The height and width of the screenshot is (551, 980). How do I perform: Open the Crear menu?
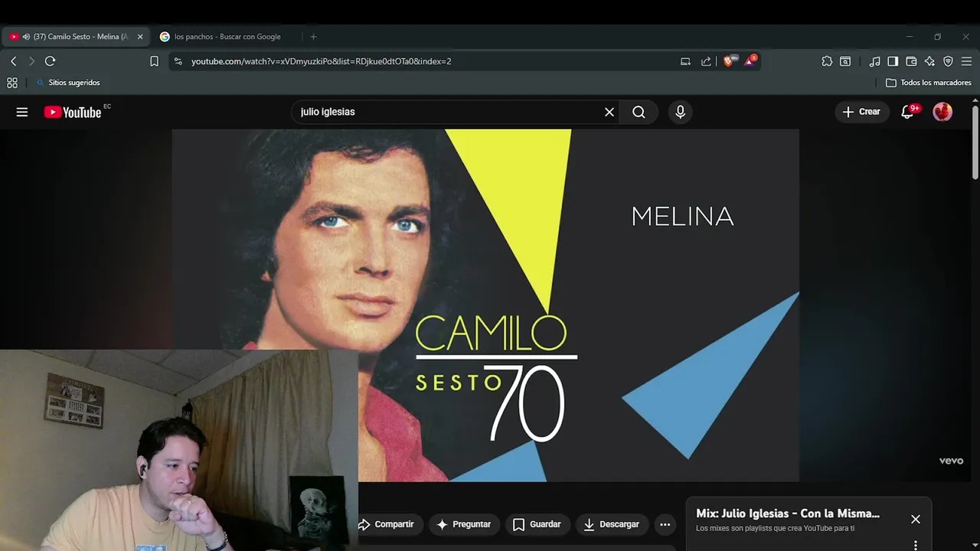click(862, 112)
